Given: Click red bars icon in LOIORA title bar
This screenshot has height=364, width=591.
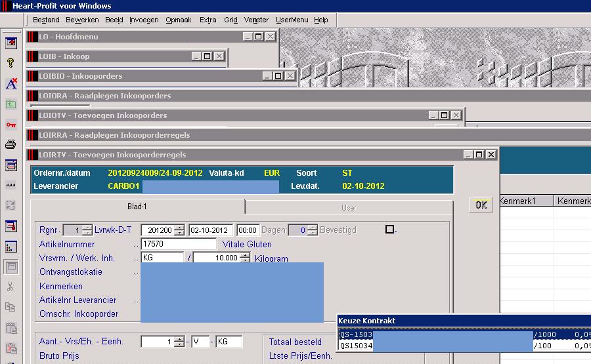Looking at the screenshot, I should pyautogui.click(x=32, y=96).
